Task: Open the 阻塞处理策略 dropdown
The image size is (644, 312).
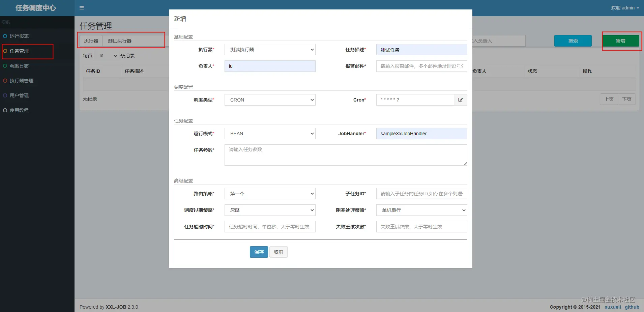Action: point(422,210)
